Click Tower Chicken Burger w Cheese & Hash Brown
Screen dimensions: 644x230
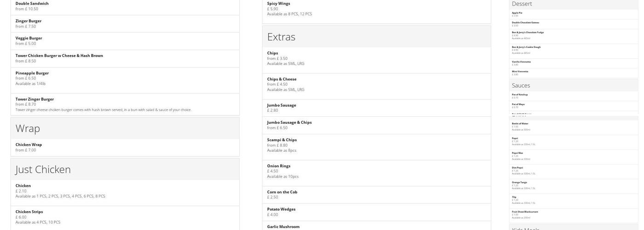[x=59, y=56]
